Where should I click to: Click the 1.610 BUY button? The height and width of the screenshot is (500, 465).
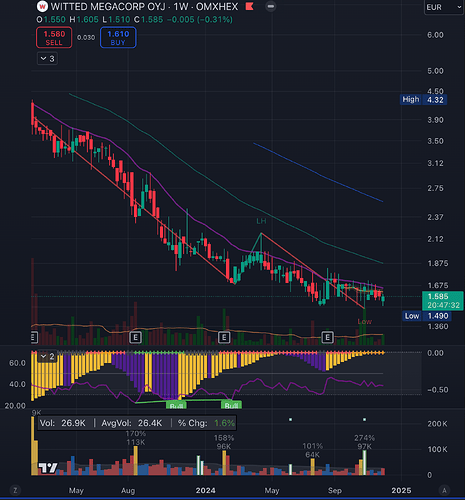(x=118, y=38)
